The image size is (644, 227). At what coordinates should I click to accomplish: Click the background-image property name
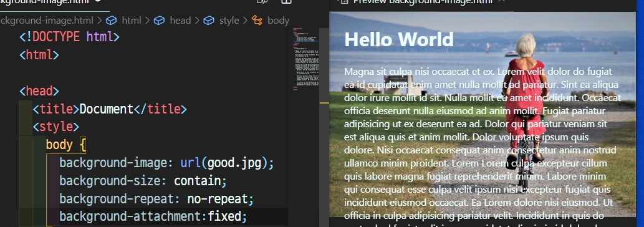click(x=113, y=163)
